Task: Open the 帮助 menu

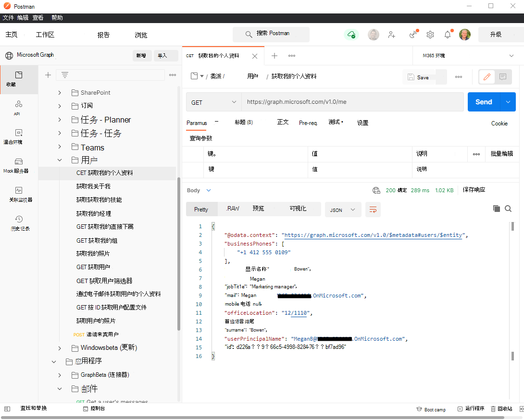Action: pyautogui.click(x=57, y=18)
